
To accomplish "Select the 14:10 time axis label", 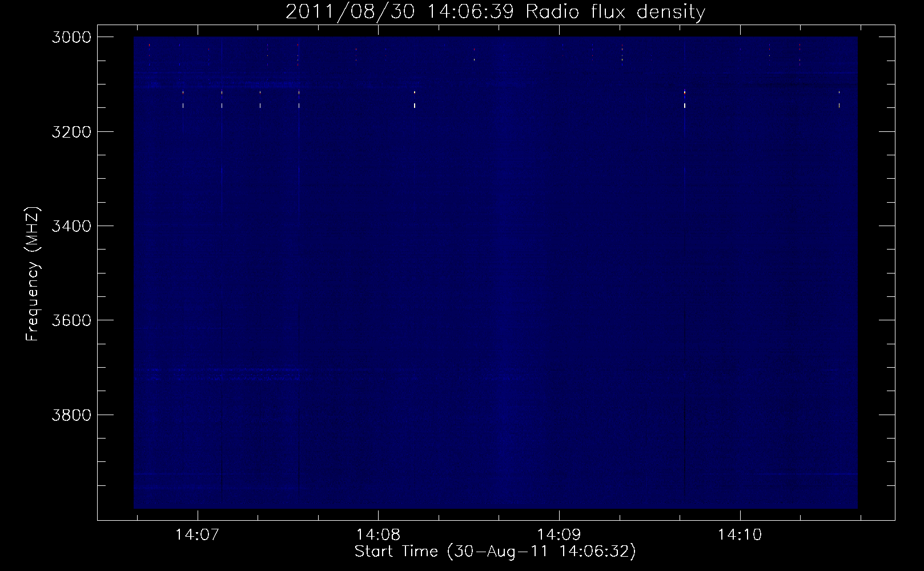I will (x=740, y=535).
